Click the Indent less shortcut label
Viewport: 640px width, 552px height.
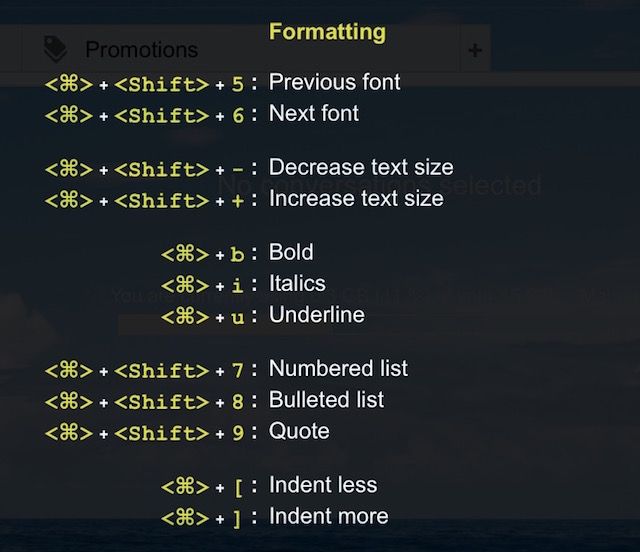tap(323, 485)
